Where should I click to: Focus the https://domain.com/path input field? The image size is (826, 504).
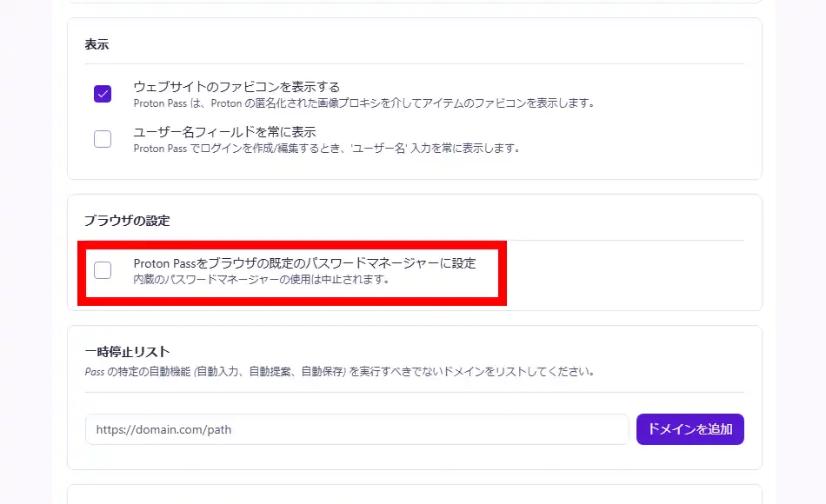coord(356,429)
